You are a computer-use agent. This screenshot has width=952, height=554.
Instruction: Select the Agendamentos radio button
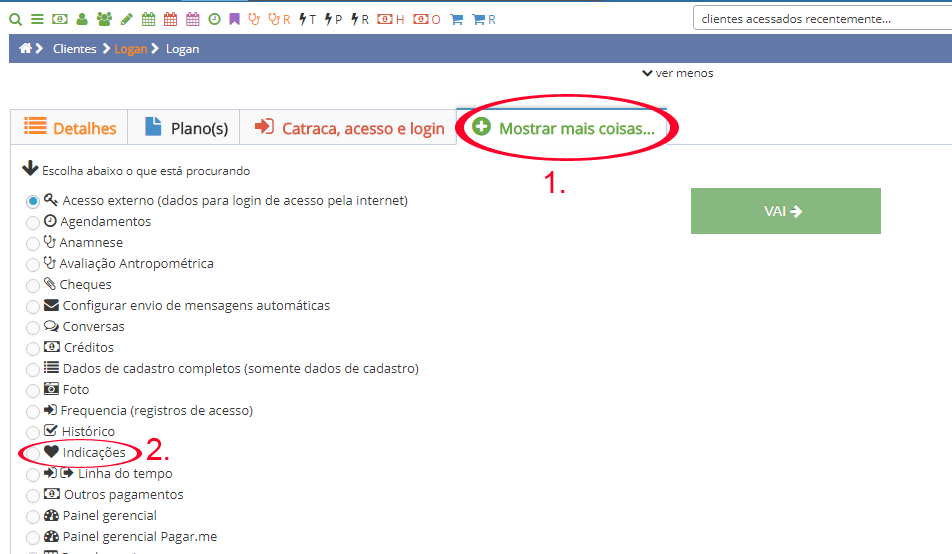33,222
